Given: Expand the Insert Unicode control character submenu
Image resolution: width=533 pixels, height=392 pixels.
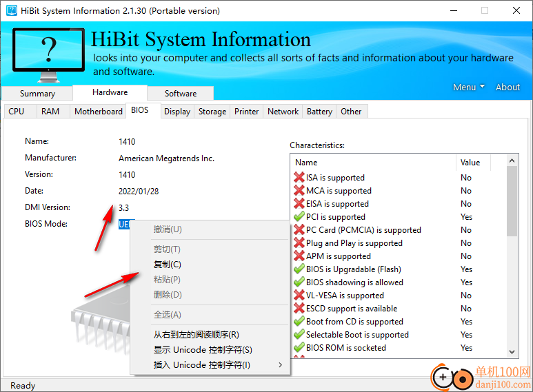Looking at the screenshot, I should click(x=210, y=365).
